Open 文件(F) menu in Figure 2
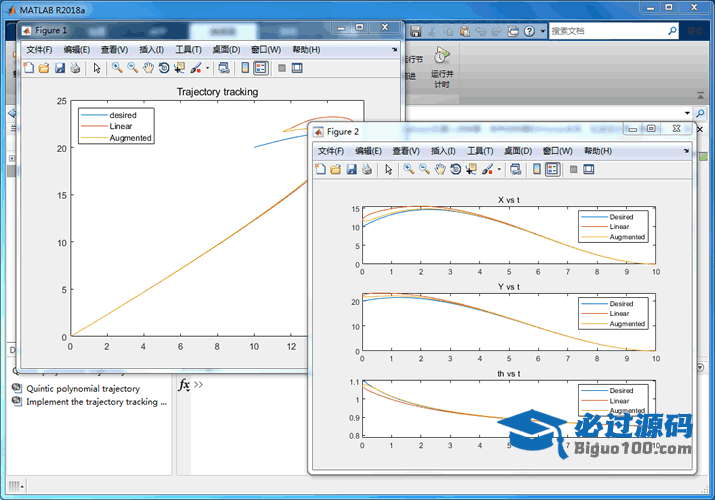 [331, 151]
